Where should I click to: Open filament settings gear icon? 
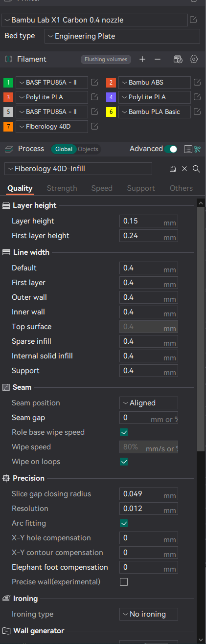(194, 59)
